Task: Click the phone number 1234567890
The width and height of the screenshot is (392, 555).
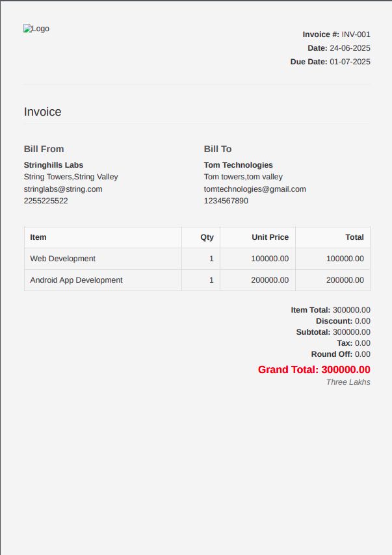Action: [x=226, y=201]
